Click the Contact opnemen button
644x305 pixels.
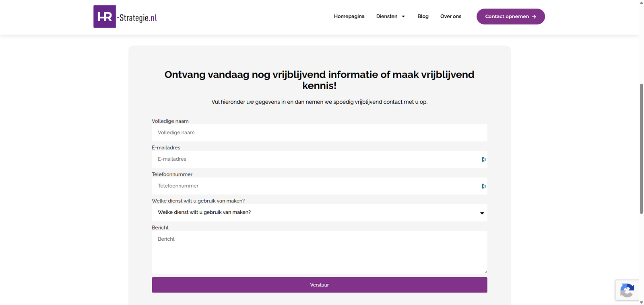pos(510,16)
